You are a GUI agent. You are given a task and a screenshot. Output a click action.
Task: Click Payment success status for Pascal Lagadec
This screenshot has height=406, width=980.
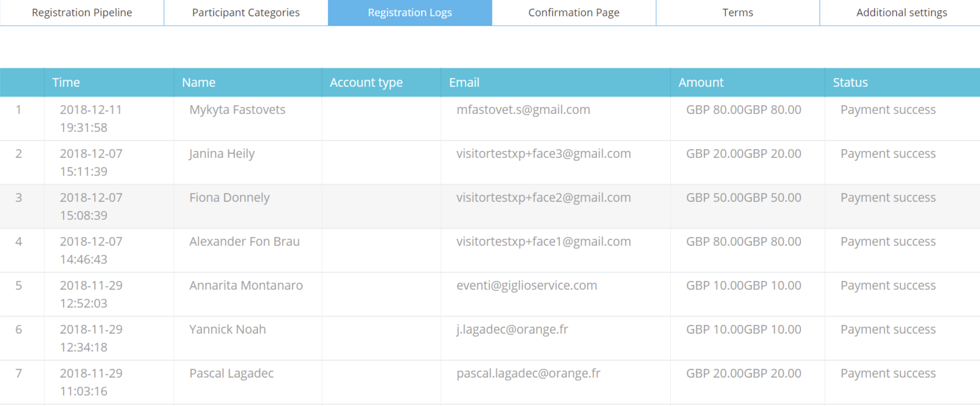(x=888, y=373)
